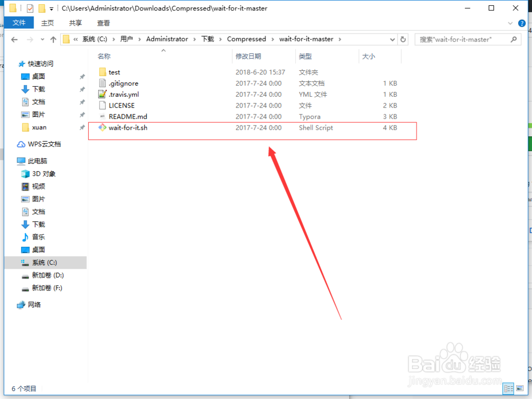Click the 2018-6-20 15:37 date cell
Image resolution: width=532 pixels, height=399 pixels.
click(x=260, y=72)
